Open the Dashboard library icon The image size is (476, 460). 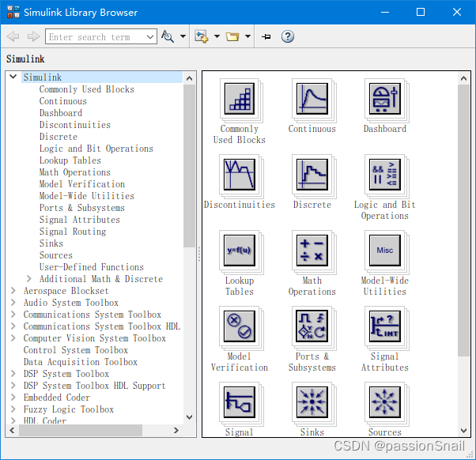[x=385, y=99]
